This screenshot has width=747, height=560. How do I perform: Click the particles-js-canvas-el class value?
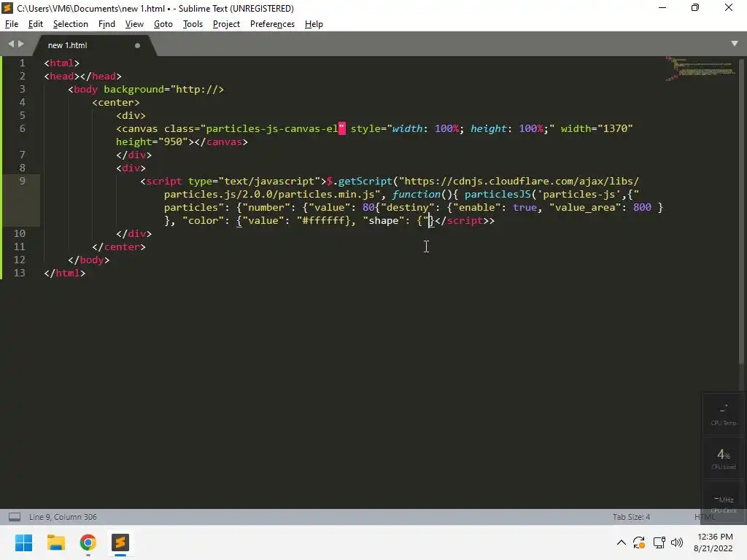click(271, 128)
